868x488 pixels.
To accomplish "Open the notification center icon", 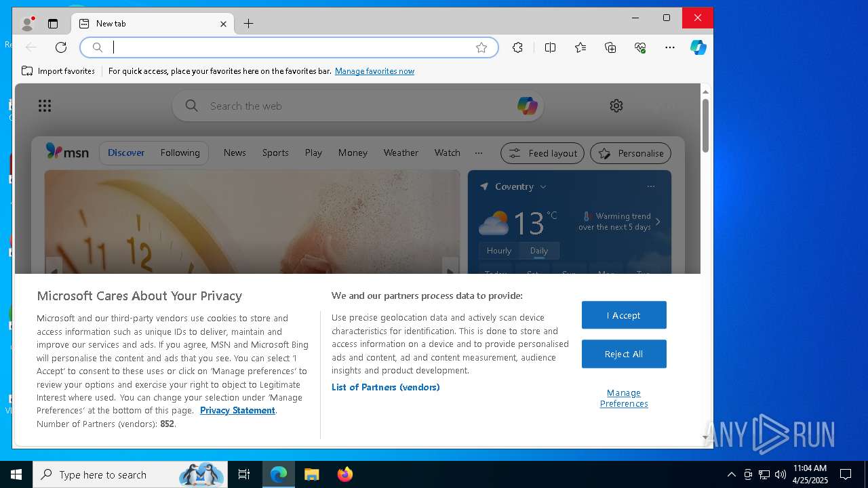I will click(x=846, y=474).
